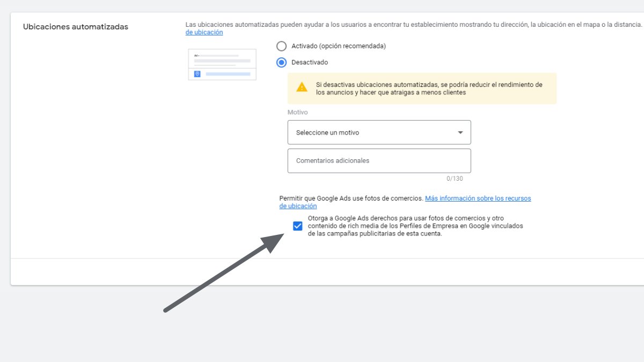Open the 'Seleccione un motivo' dropdown
Image resolution: width=644 pixels, height=362 pixels.
(x=379, y=132)
